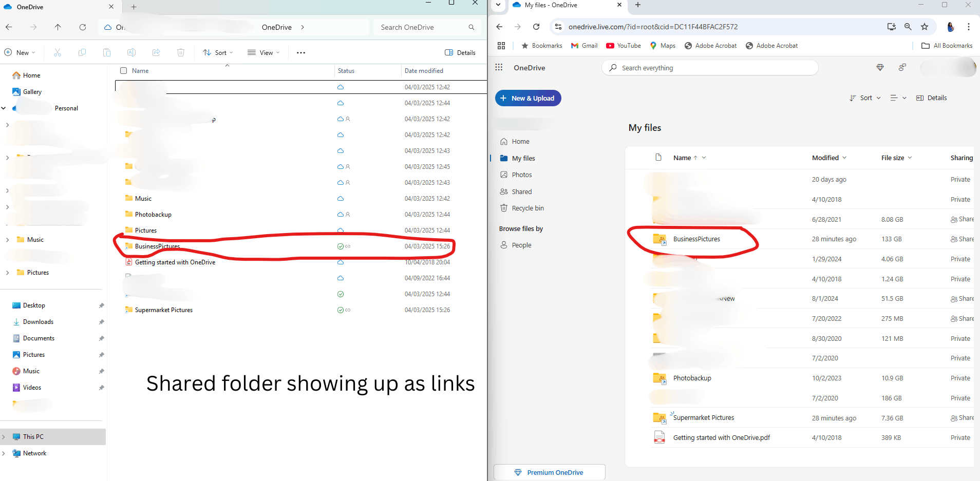Open the YouTube bookmark
Screen dimensions: 980x481
[x=624, y=46]
